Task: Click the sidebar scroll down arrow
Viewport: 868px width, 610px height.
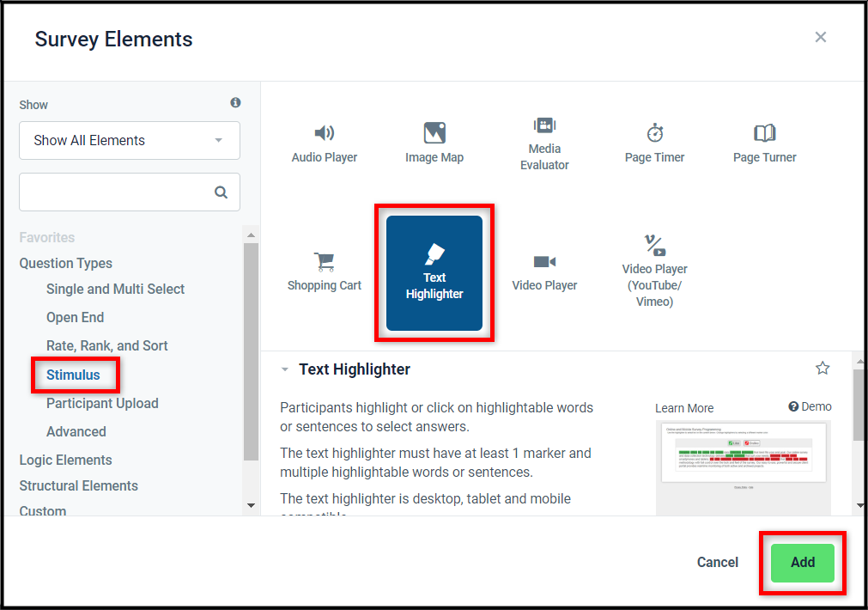Action: tap(251, 505)
